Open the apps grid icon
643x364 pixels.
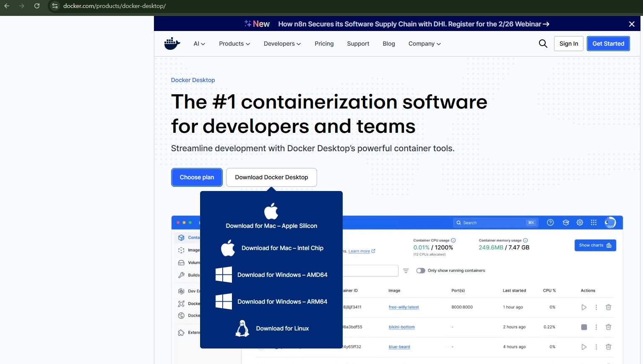point(594,222)
